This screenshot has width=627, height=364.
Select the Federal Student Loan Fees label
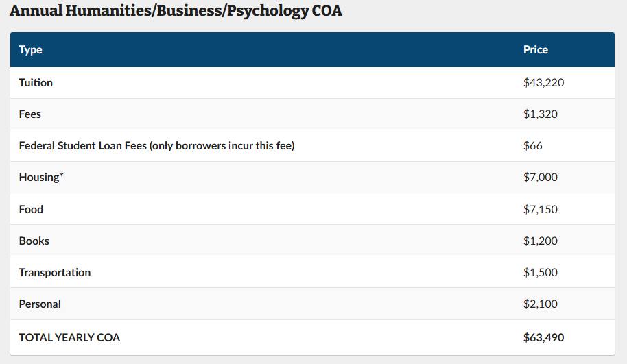point(156,145)
